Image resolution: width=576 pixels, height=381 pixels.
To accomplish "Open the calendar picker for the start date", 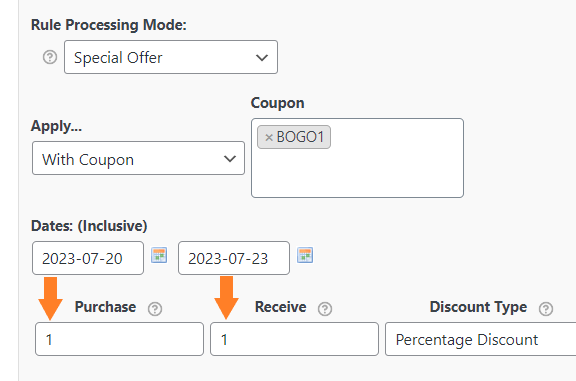I will 159,255.
